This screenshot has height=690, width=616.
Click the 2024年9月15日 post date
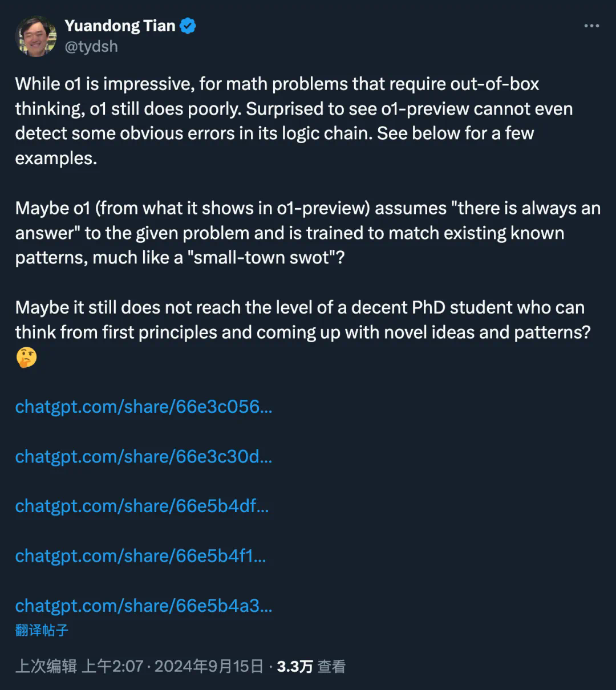[209, 667]
